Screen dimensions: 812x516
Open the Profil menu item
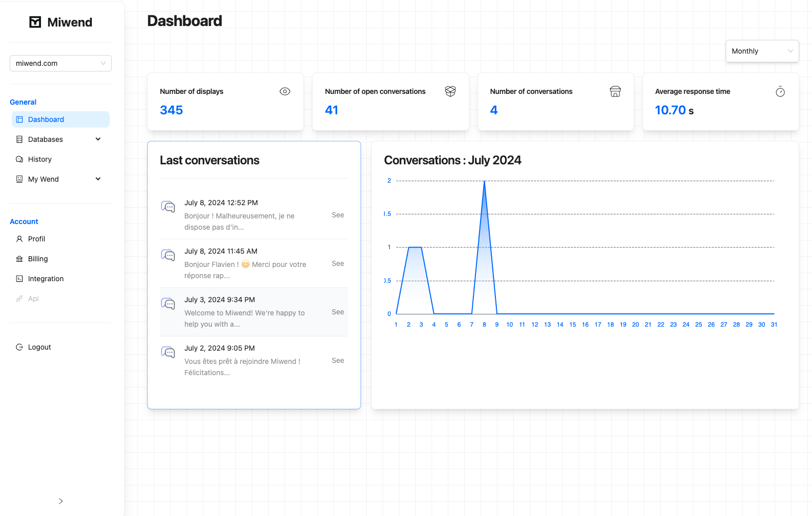click(x=61, y=239)
